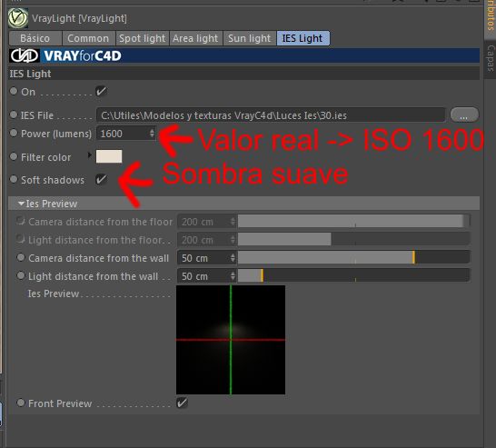
Task: Click the animation dot next to IES File
Action: pos(14,114)
